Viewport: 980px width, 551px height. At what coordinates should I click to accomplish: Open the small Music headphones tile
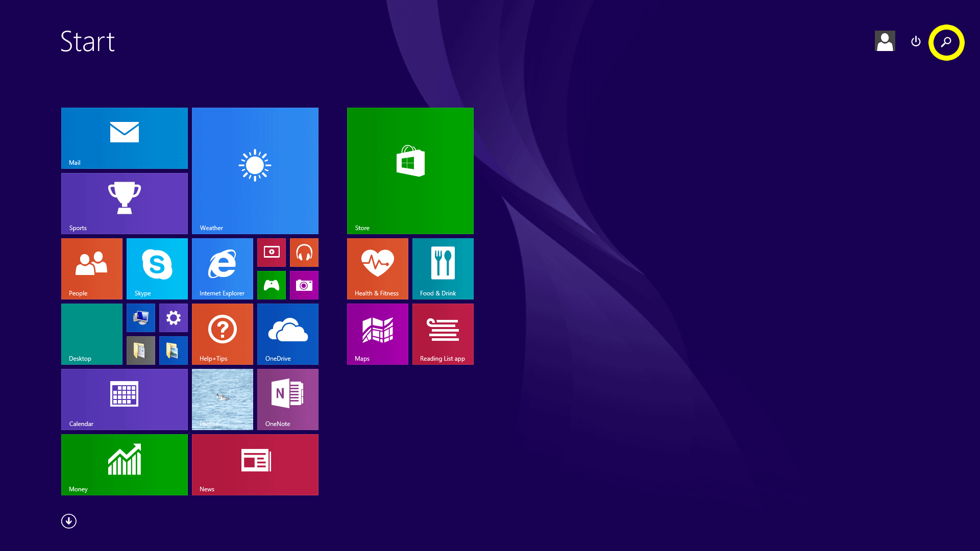pyautogui.click(x=304, y=253)
